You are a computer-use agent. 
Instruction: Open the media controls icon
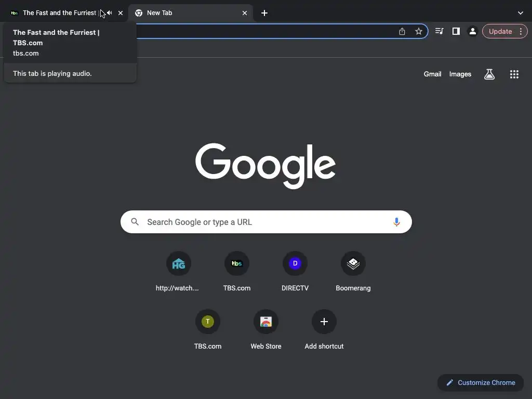tap(440, 31)
